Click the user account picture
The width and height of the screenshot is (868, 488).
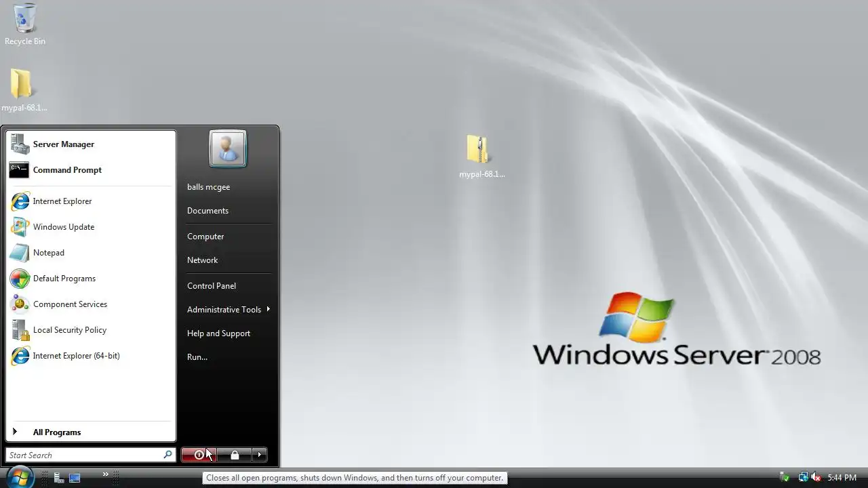coord(228,148)
